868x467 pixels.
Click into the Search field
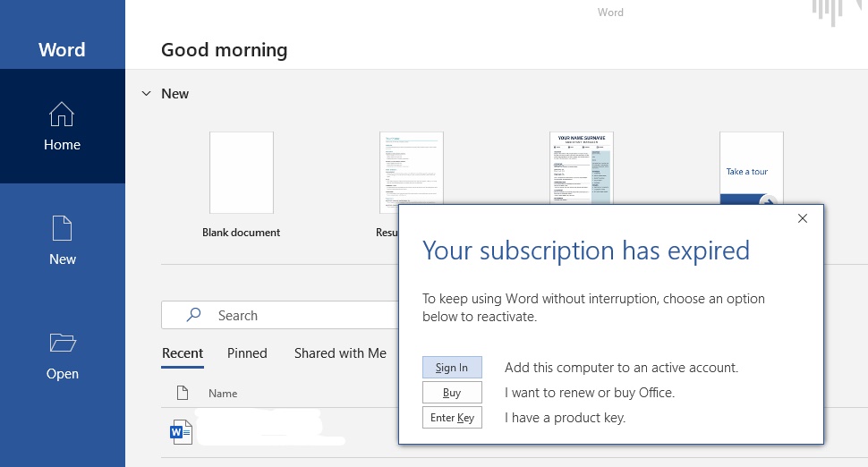pyautogui.click(x=280, y=316)
